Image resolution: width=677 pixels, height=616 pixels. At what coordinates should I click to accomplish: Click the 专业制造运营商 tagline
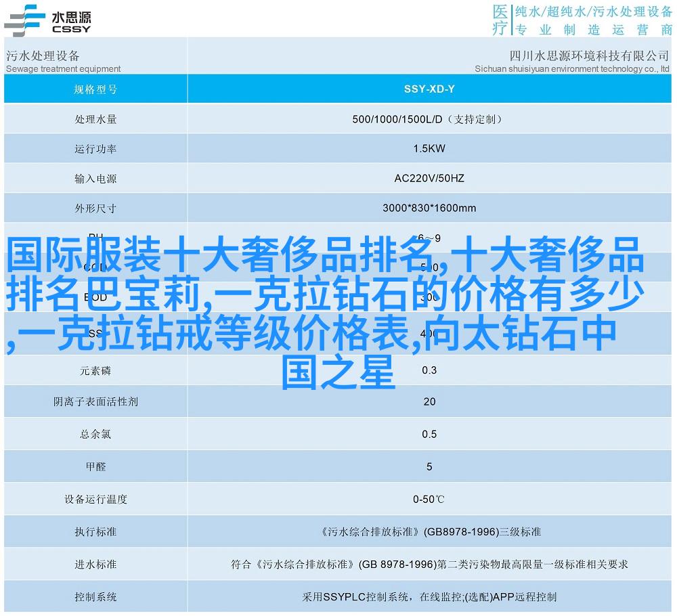(594, 29)
